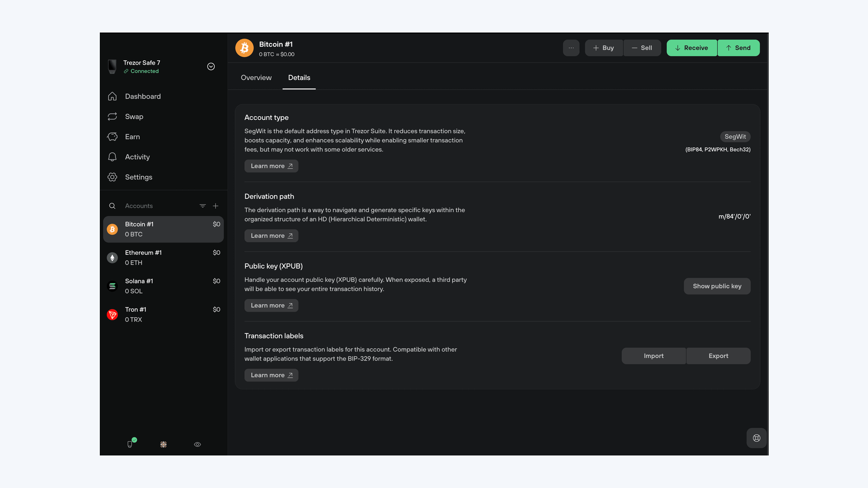Select the Tron #1 account
The width and height of the screenshot is (868, 488).
[163, 314]
